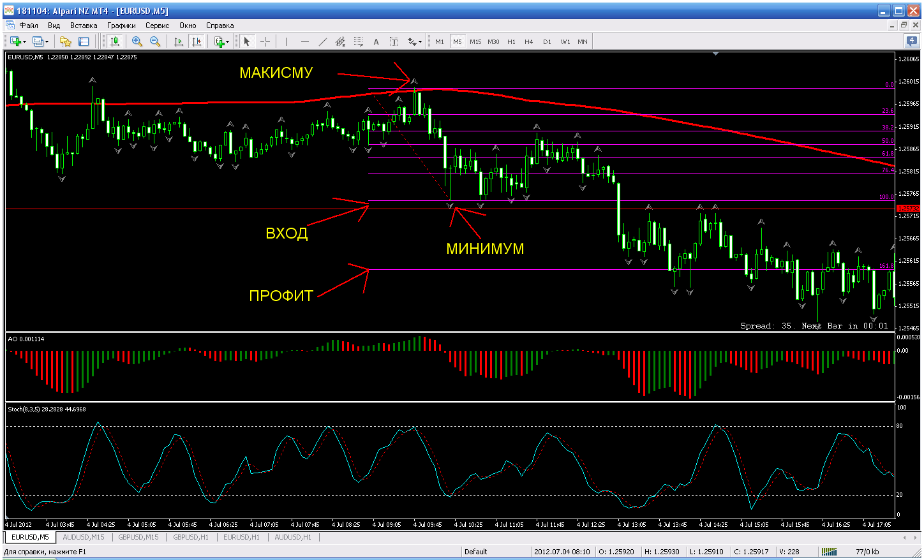
Task: Switch chart to W1 timeframe
Action: (565, 41)
